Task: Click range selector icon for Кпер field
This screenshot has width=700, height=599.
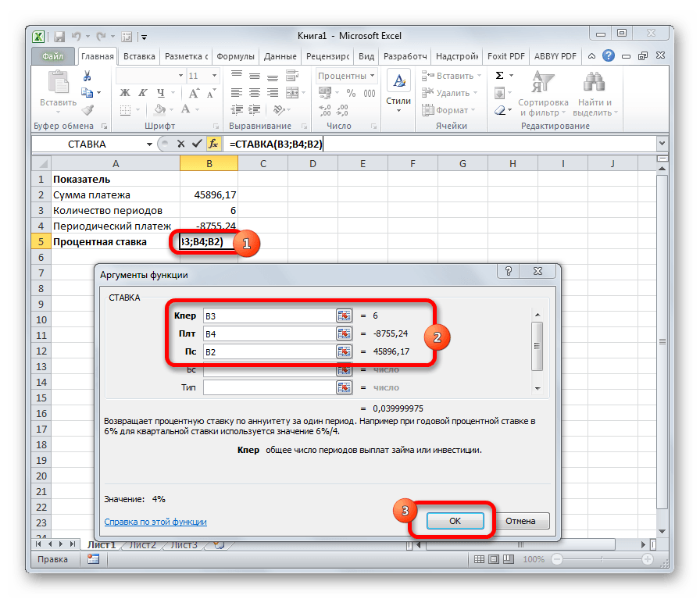Action: click(345, 316)
